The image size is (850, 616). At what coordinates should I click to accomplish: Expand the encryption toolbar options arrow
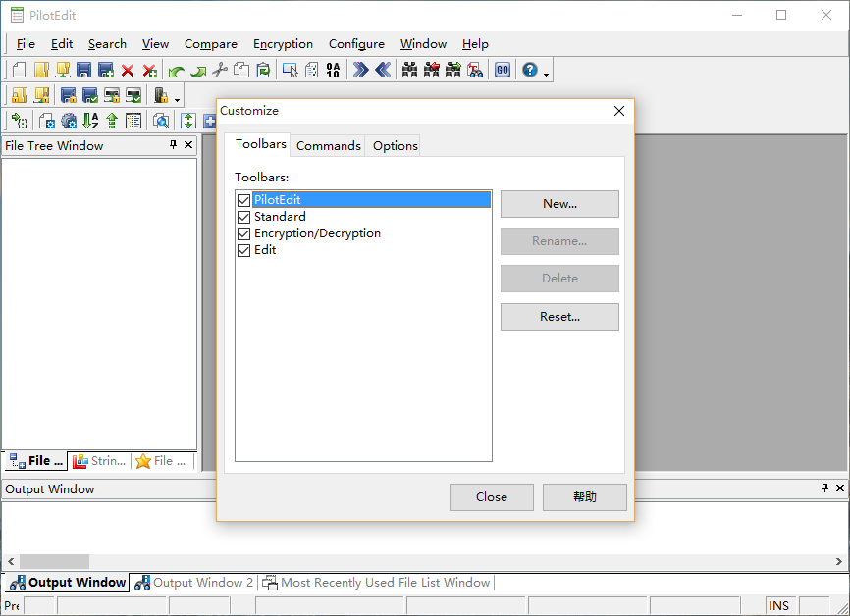click(178, 99)
